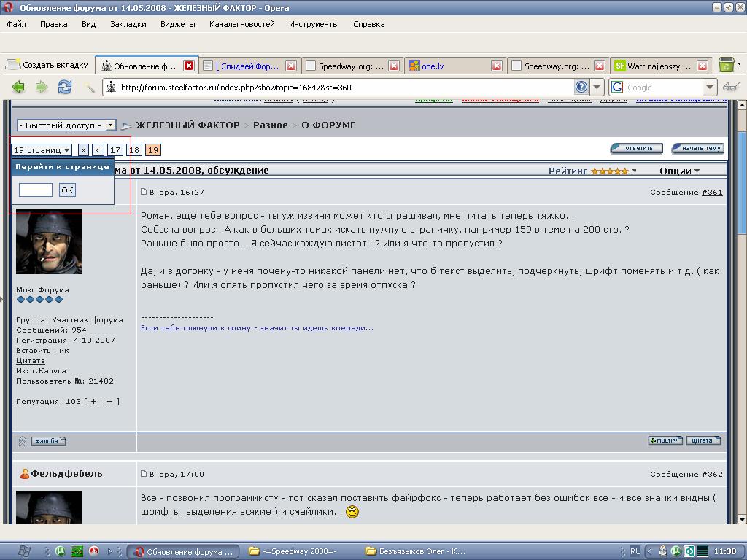Click the Рейтинг star rating
This screenshot has height=560, width=747.
pos(609,171)
